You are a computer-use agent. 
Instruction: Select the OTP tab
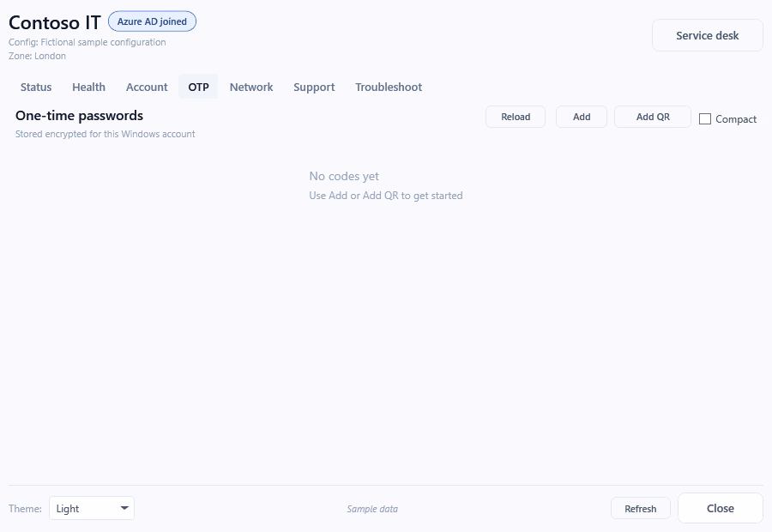pos(198,88)
